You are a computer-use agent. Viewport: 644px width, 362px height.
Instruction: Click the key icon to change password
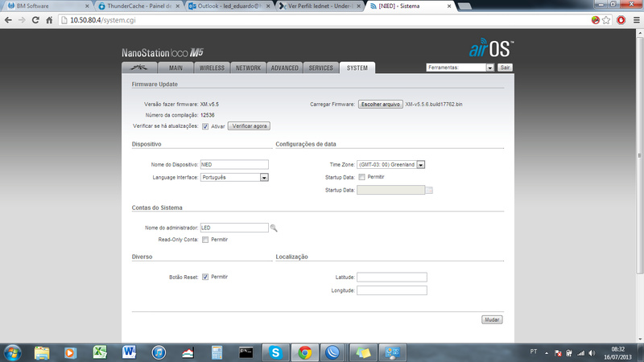(x=274, y=228)
